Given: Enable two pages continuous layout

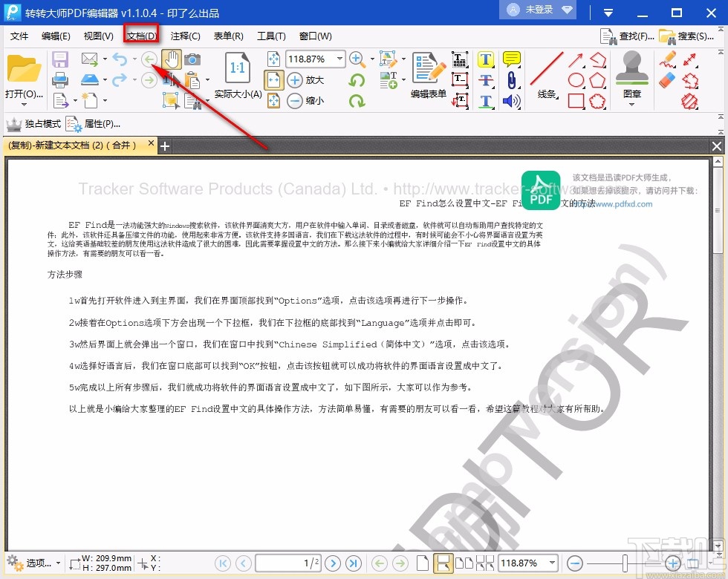Looking at the screenshot, I should pyautogui.click(x=484, y=563).
